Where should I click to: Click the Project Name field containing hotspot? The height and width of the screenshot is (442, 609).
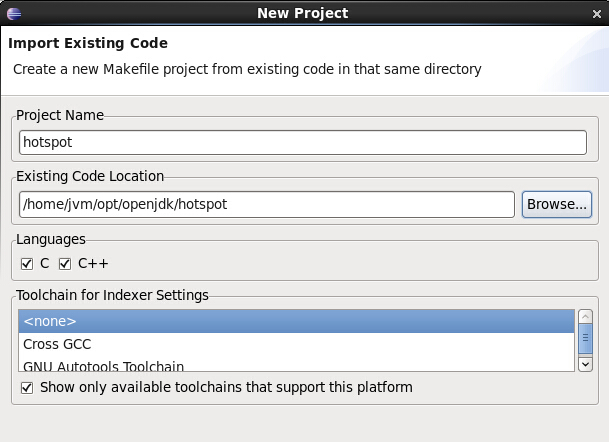pos(302,143)
